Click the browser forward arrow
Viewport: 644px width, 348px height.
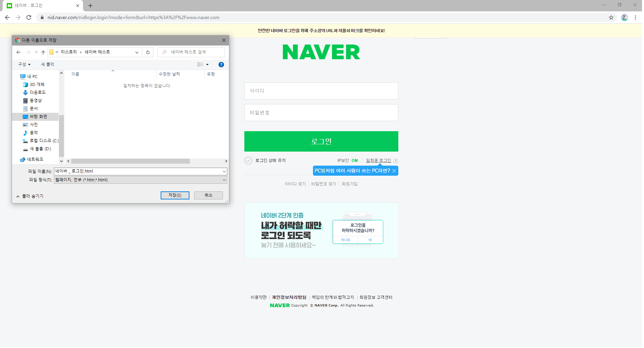[18, 17]
